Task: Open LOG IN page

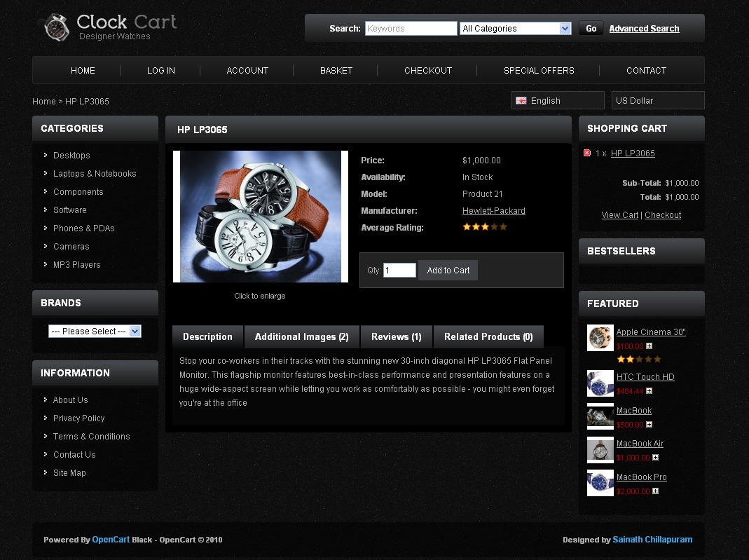Action: pos(161,71)
